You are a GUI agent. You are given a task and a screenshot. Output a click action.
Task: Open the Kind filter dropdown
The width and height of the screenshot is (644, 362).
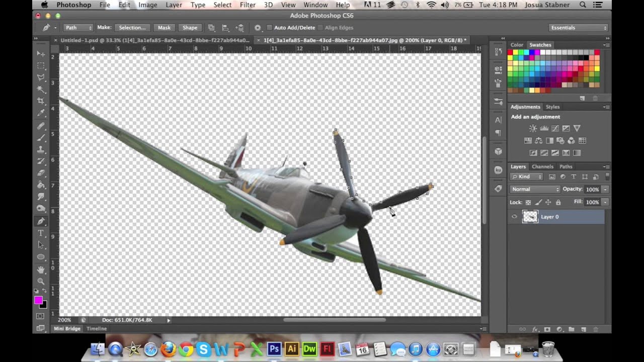click(527, 177)
